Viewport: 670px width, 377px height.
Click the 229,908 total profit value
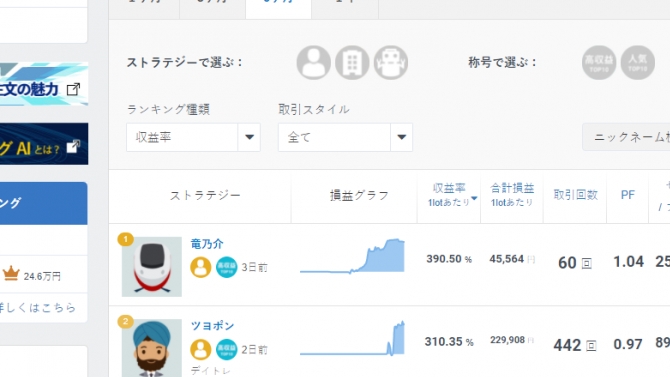point(512,340)
